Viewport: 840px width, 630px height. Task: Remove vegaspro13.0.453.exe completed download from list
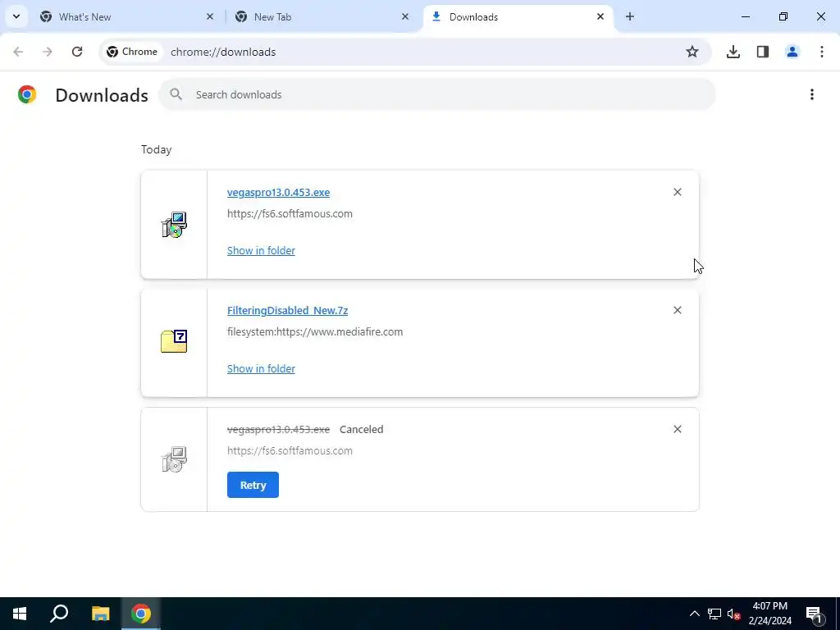677,192
